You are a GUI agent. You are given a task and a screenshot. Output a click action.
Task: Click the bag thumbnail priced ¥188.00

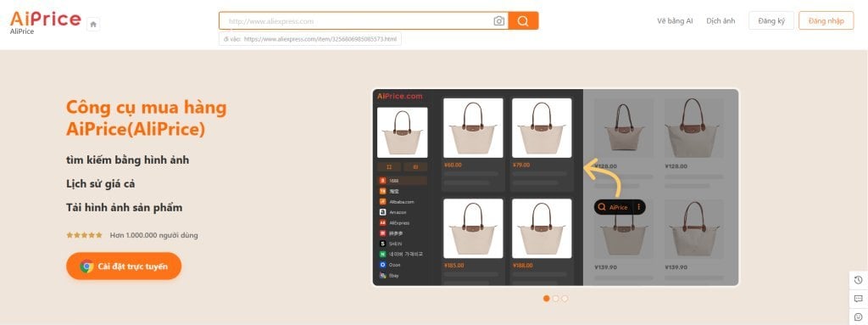point(542,228)
